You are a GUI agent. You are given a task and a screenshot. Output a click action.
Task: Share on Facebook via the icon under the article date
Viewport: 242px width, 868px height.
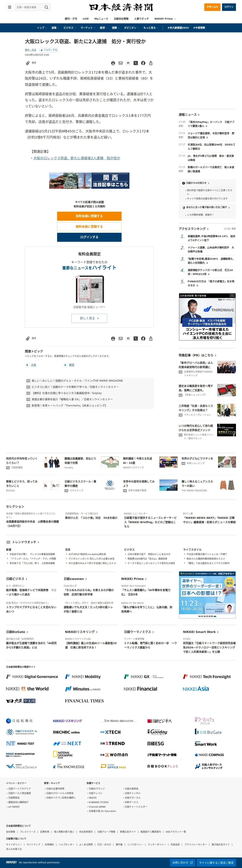pos(143,63)
